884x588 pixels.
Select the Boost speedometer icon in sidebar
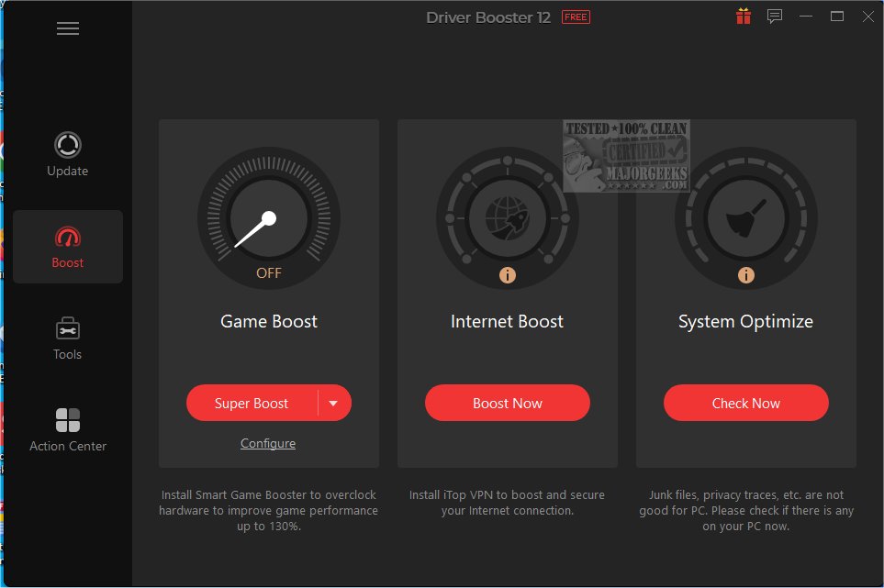(x=68, y=237)
